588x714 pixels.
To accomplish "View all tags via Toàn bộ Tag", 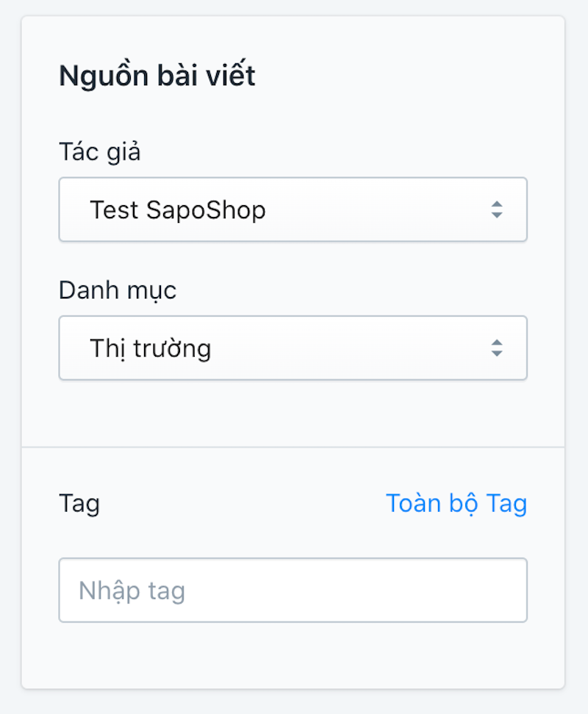I will pyautogui.click(x=456, y=503).
